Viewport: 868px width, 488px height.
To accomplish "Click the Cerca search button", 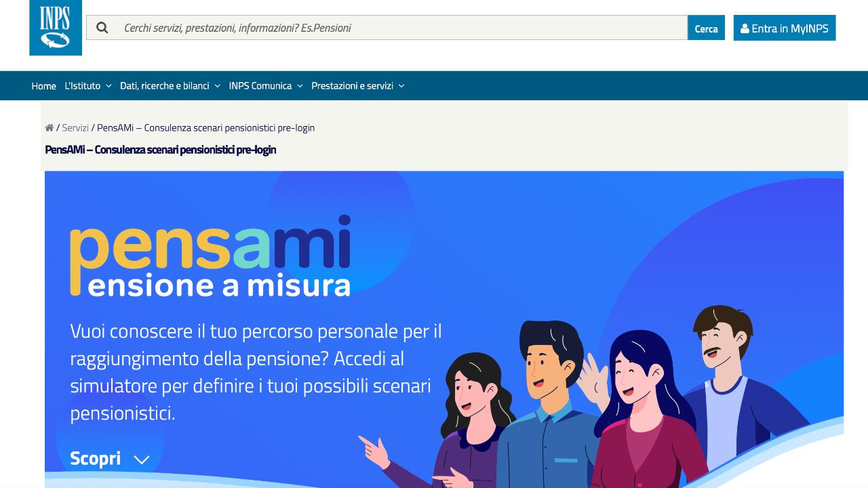I will coord(706,28).
